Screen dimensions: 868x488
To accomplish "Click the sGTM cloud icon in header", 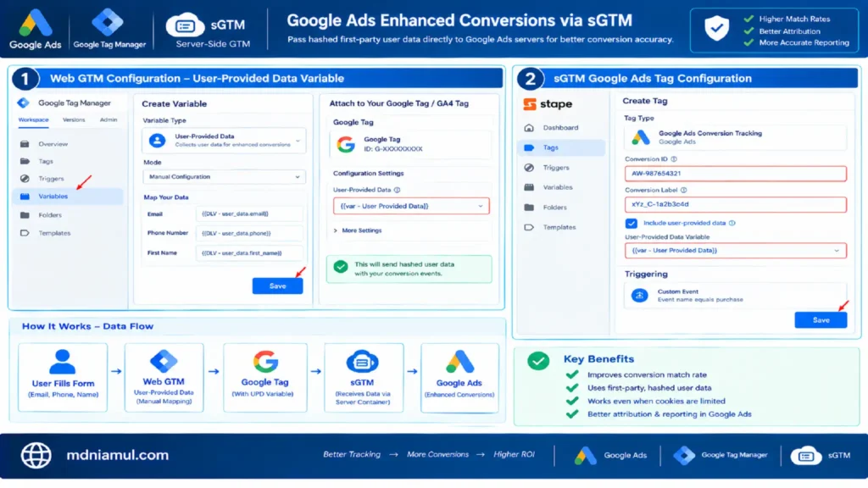I will (186, 25).
